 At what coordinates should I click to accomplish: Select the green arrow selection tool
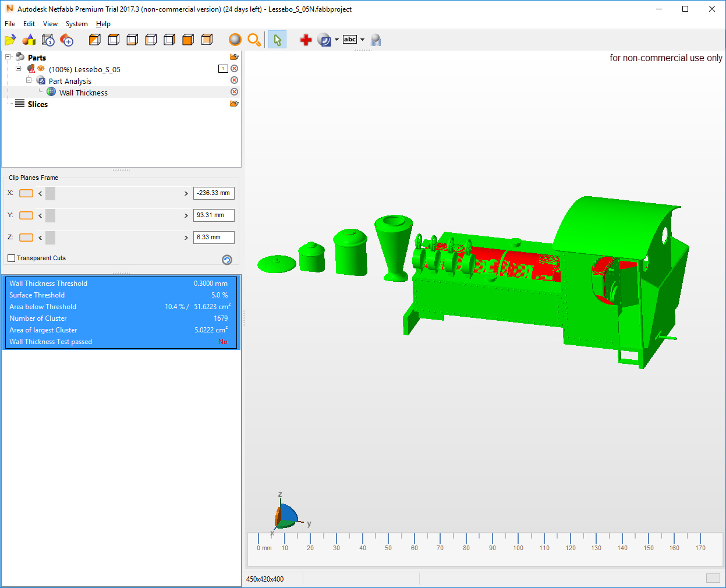click(277, 40)
